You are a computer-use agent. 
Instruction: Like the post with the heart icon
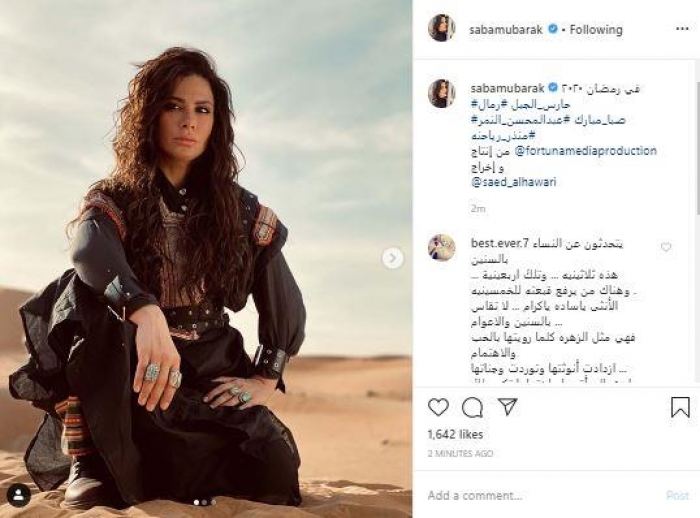tap(438, 407)
